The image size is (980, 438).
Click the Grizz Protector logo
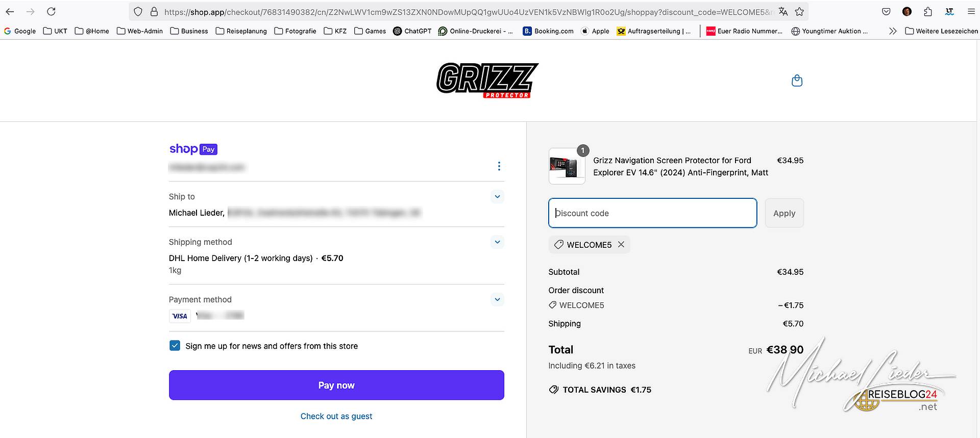coord(487,80)
